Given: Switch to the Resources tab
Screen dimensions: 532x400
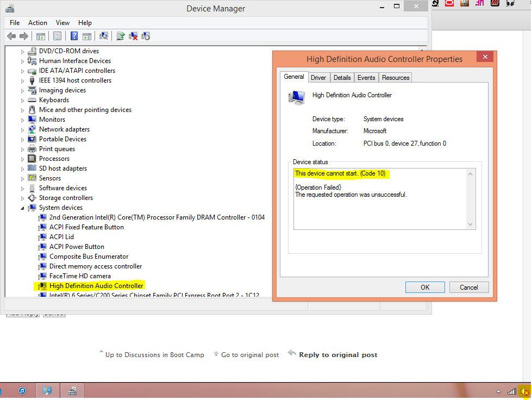Looking at the screenshot, I should (396, 78).
